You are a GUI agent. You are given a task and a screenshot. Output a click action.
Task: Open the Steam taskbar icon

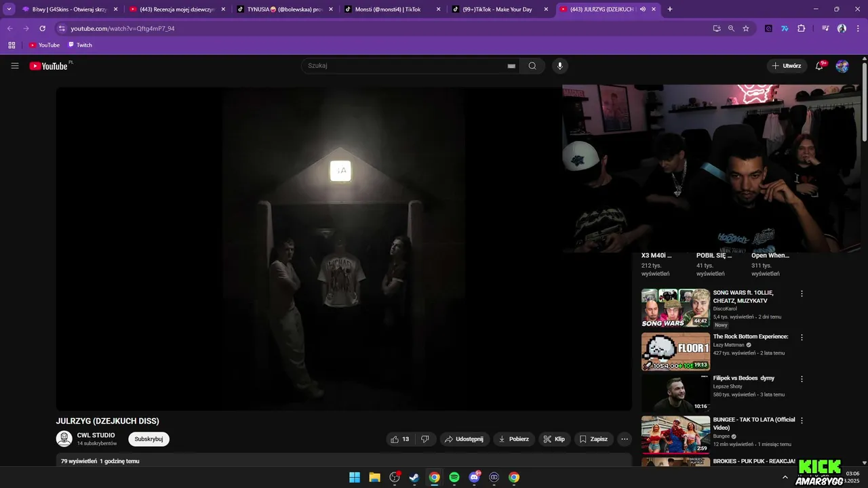(414, 477)
